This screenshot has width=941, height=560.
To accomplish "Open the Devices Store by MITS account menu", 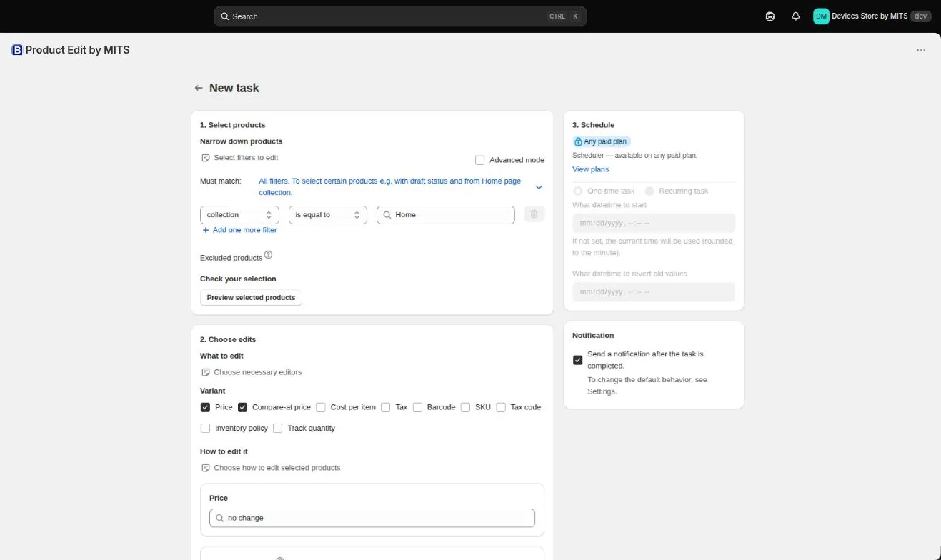I will click(x=872, y=16).
